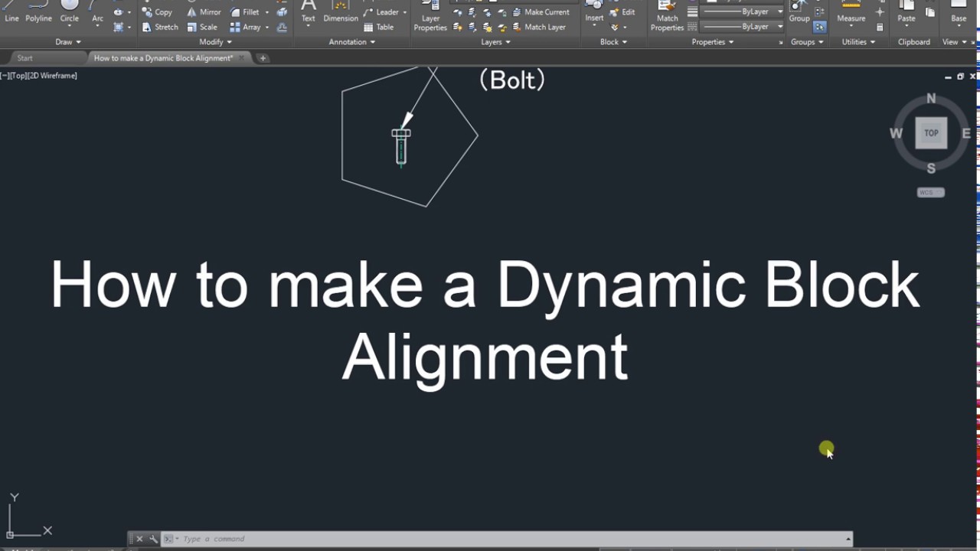Toggle group selection on/off button

[820, 27]
